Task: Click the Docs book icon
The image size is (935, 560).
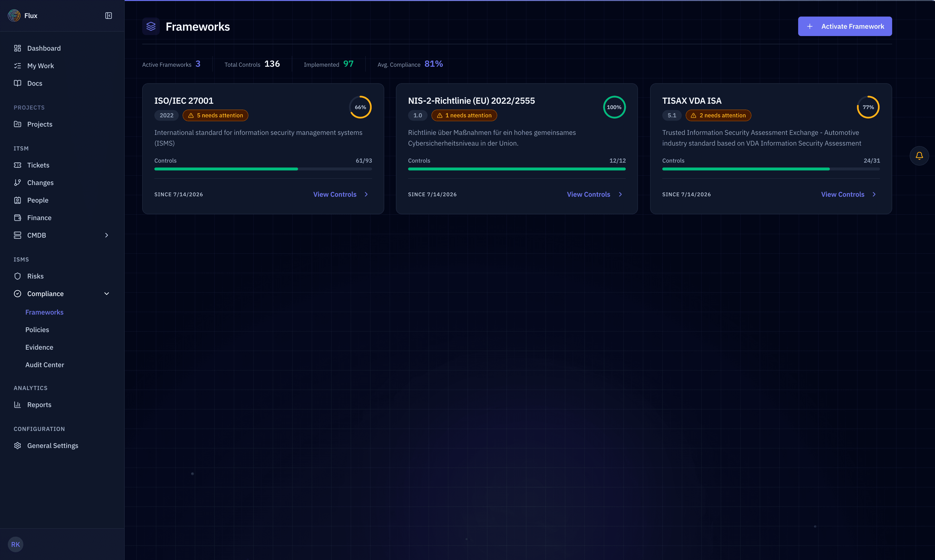Action: click(x=17, y=83)
